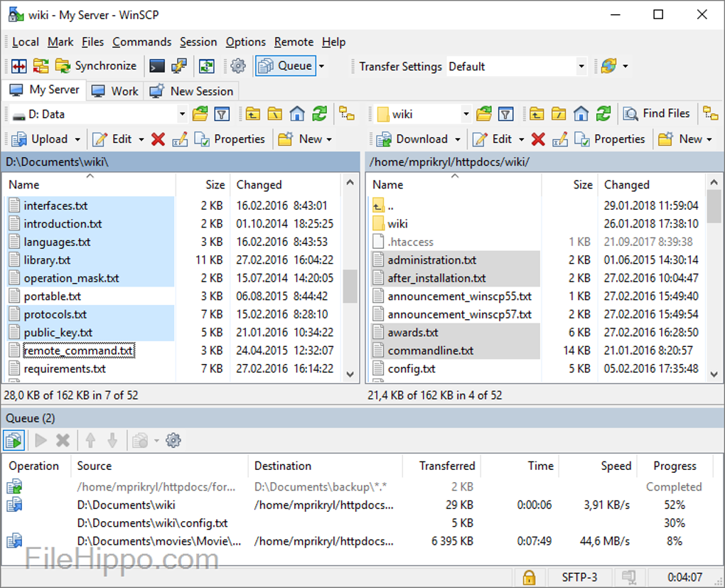This screenshot has width=725, height=588.
Task: Click the queue Delete X icon
Action: click(63, 440)
